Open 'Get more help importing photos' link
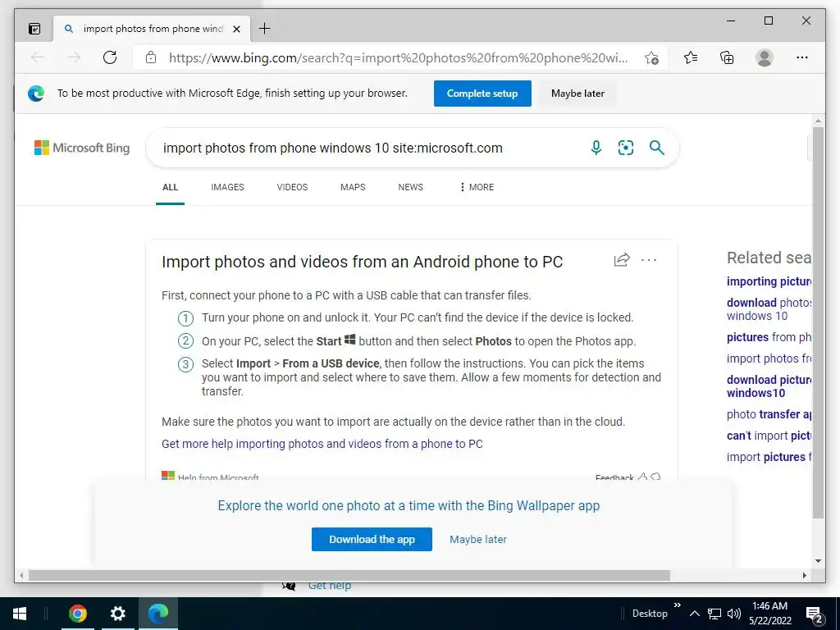 click(322, 444)
